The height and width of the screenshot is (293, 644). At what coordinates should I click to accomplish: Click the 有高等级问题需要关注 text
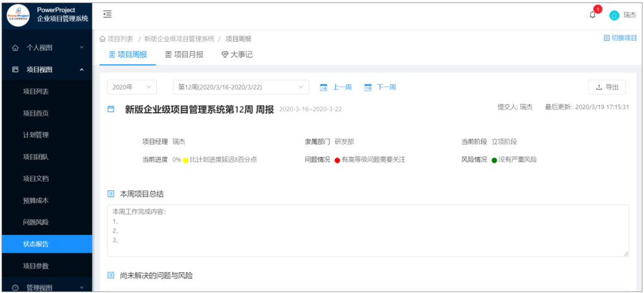click(x=374, y=160)
